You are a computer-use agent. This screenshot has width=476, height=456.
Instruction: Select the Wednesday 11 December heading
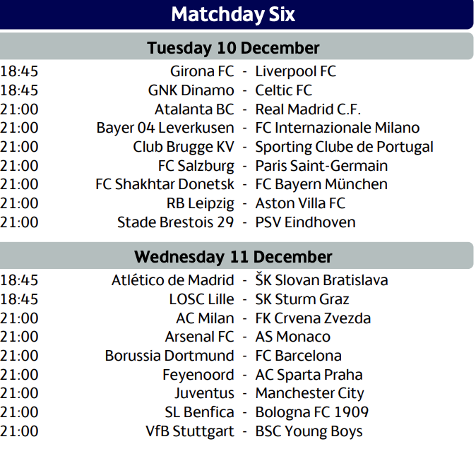tap(233, 257)
